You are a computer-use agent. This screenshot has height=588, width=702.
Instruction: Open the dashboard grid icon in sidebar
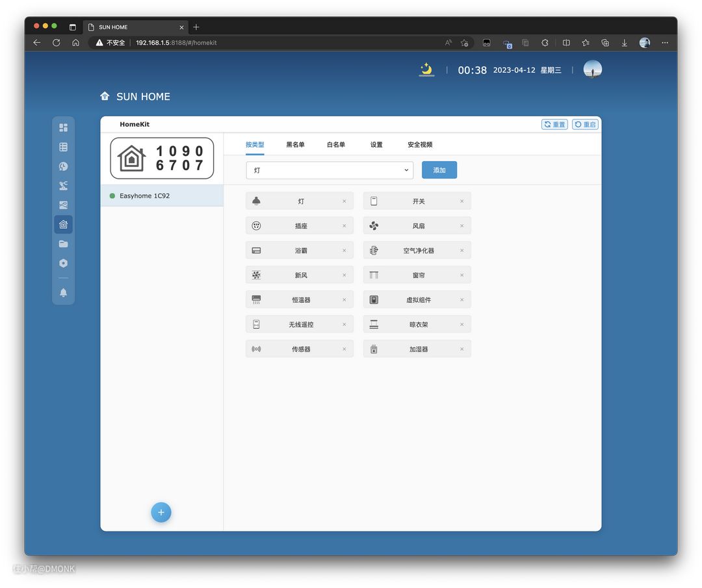click(x=63, y=128)
